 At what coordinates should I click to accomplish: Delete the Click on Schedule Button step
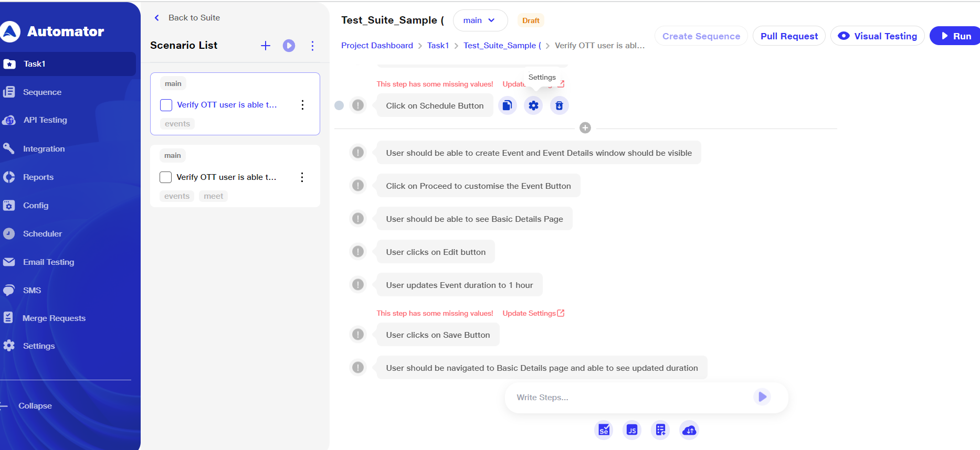click(560, 105)
